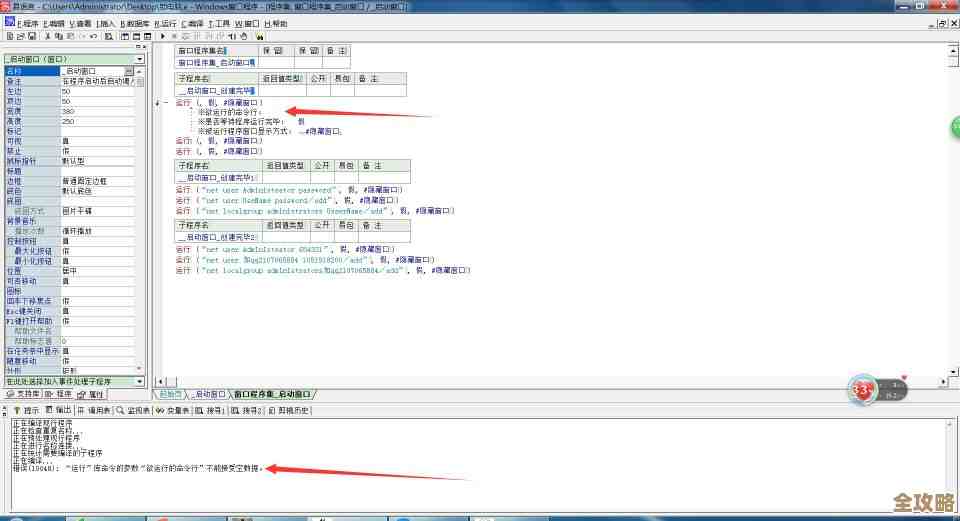Screen dimensions: 960x521
Task: Open the 运行 (Run) menu
Action: pyautogui.click(x=165, y=23)
